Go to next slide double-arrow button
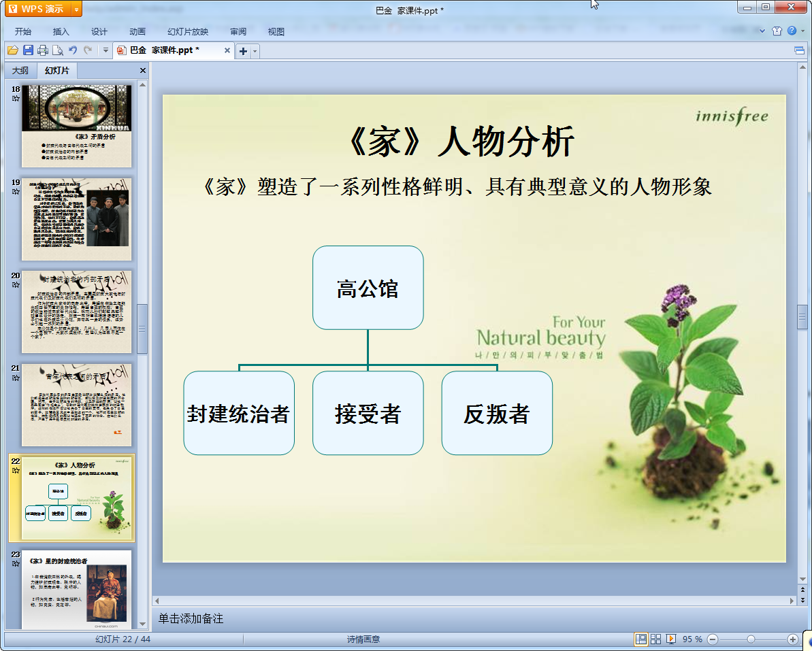812x651 pixels. (x=802, y=600)
